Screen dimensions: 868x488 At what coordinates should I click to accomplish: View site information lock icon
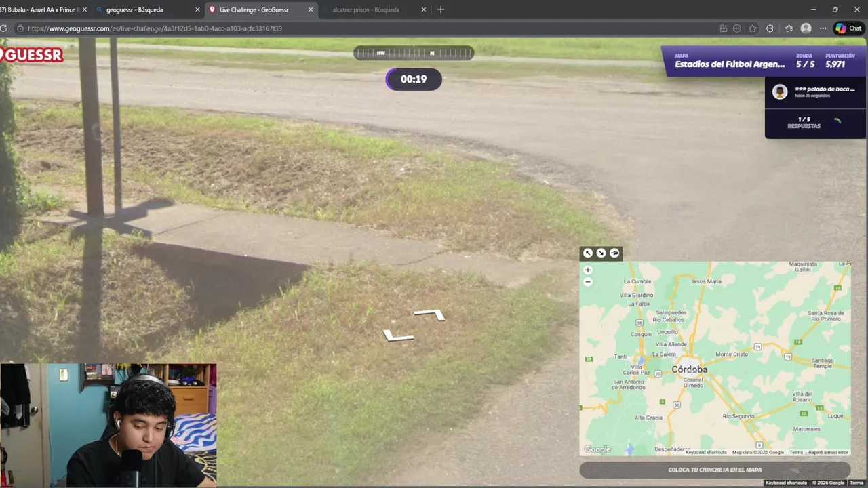tap(20, 28)
